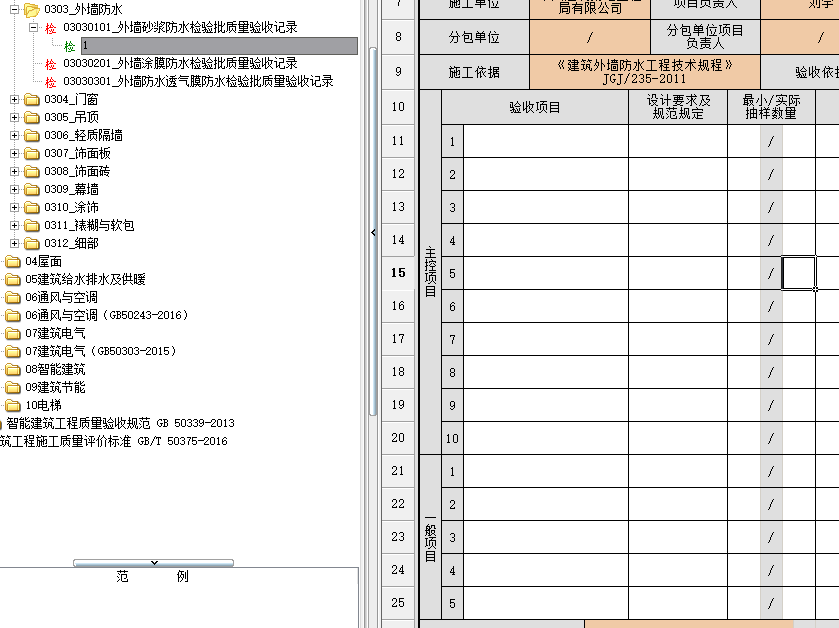The image size is (839, 628).
Task: Expand the 0312_细部 tree node
Action: tap(14, 244)
